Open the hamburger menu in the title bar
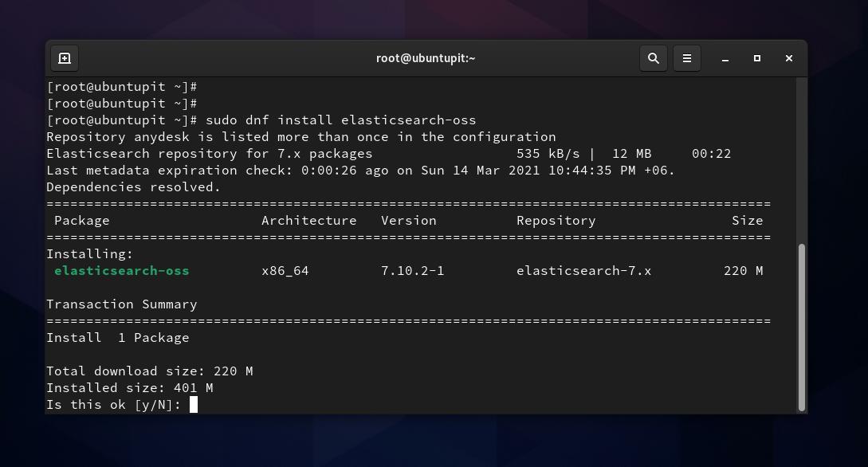Image resolution: width=868 pixels, height=467 pixels. 687,57
